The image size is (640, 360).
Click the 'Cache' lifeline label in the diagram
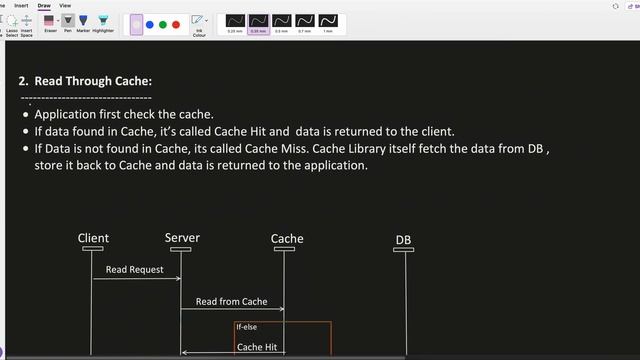287,238
